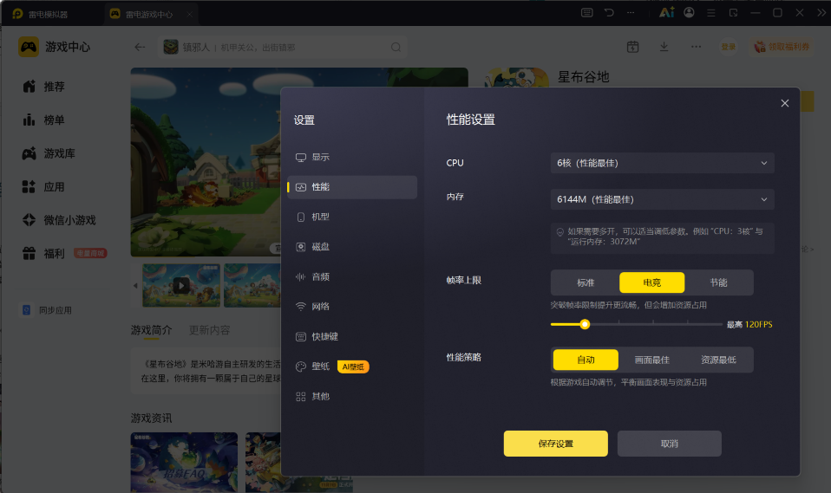Open the hamburger menu in title bar

coord(711,13)
